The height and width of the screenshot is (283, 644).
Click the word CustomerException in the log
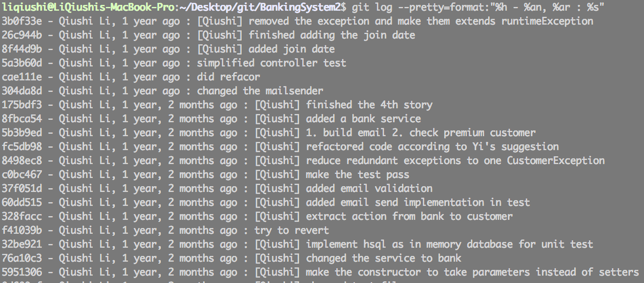555,161
